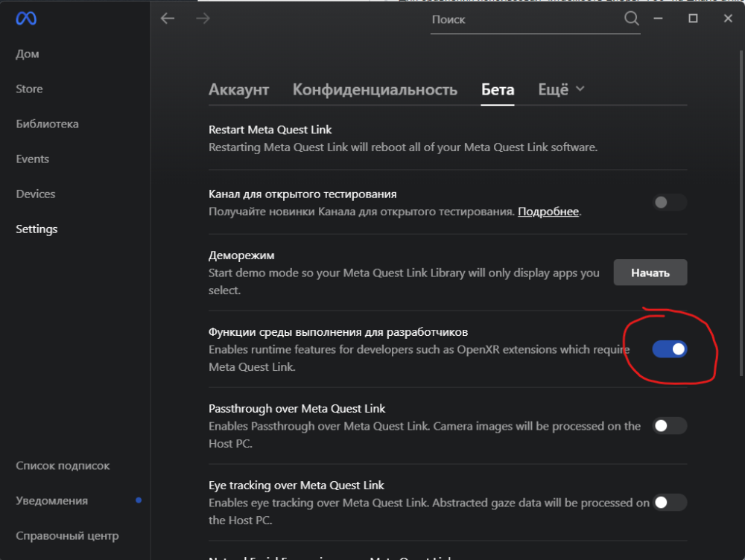Screen dimensions: 745x560
Task: Click the Поиск search field
Action: pos(525,20)
